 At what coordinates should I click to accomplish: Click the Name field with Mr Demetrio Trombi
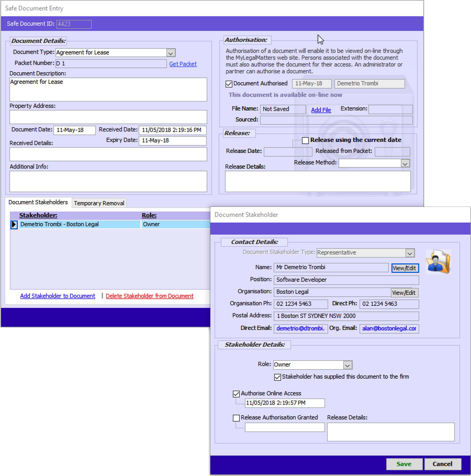pos(331,268)
